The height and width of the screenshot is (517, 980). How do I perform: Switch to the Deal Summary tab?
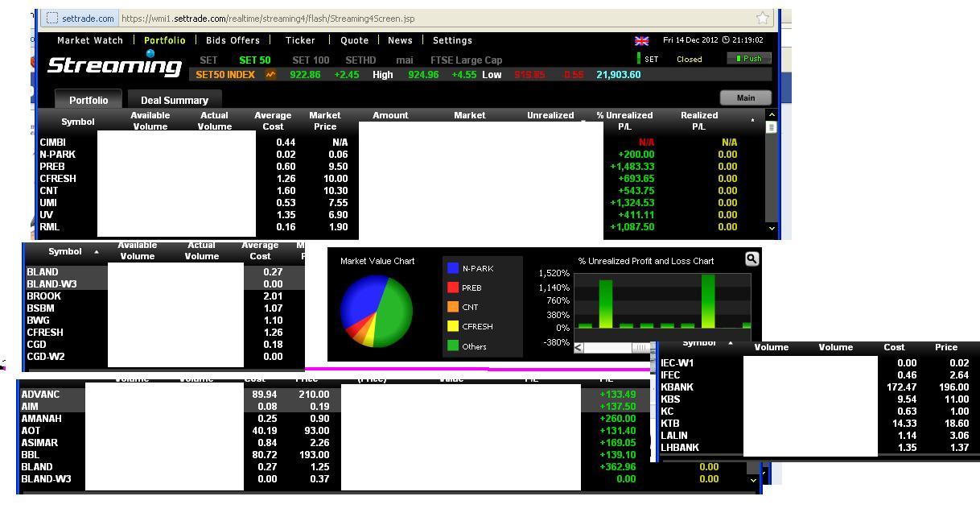pos(175,100)
